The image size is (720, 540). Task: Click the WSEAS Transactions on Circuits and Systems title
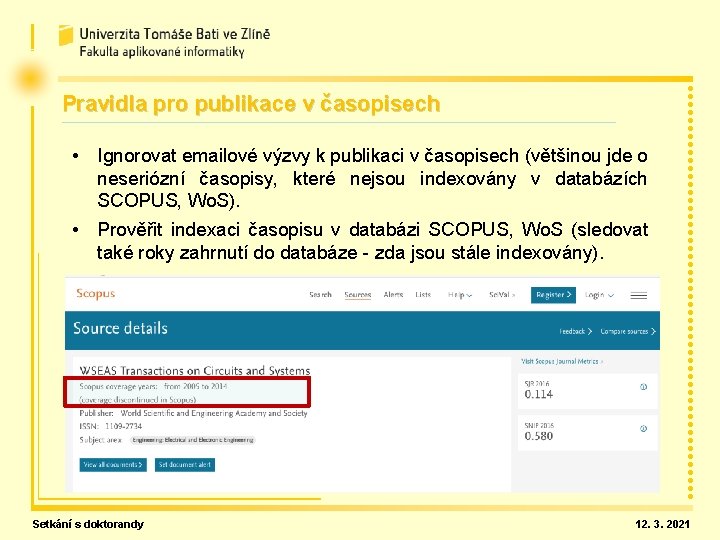195,370
